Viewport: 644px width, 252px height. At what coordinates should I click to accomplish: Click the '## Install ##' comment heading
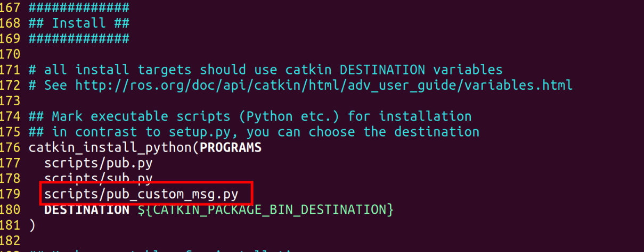79,23
